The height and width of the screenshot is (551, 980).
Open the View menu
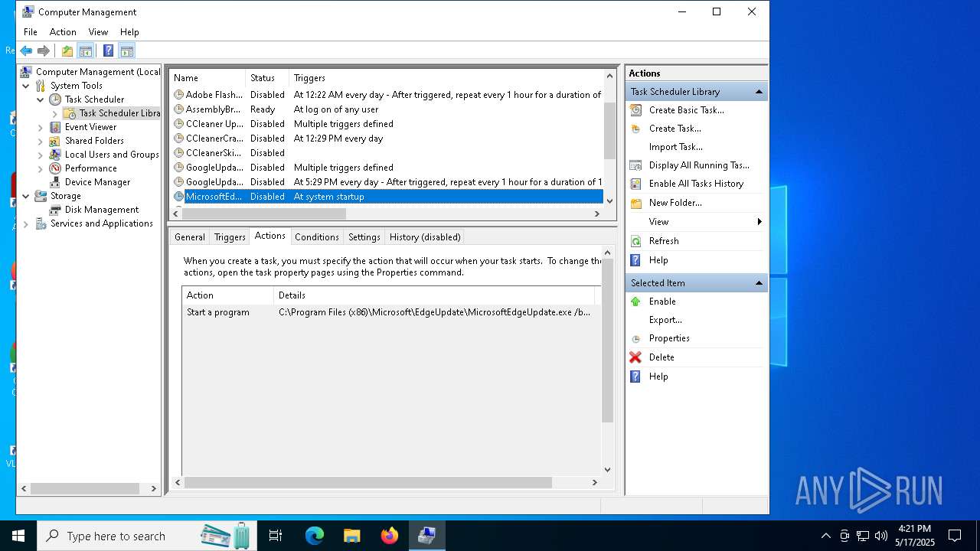point(98,32)
